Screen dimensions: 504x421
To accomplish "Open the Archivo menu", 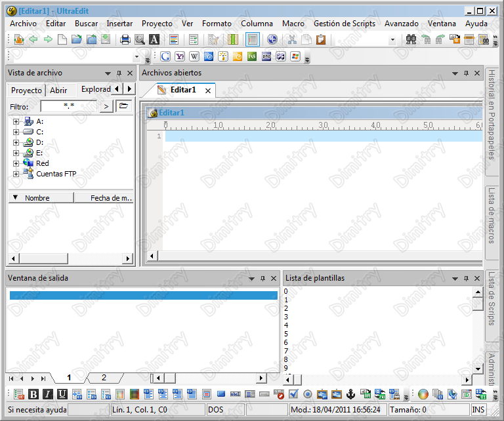I will pyautogui.click(x=23, y=24).
